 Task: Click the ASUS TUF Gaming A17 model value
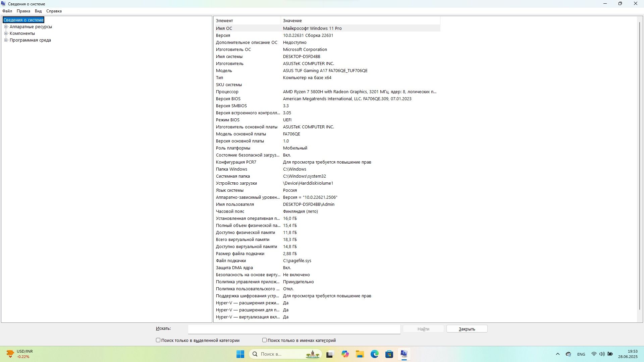(325, 71)
